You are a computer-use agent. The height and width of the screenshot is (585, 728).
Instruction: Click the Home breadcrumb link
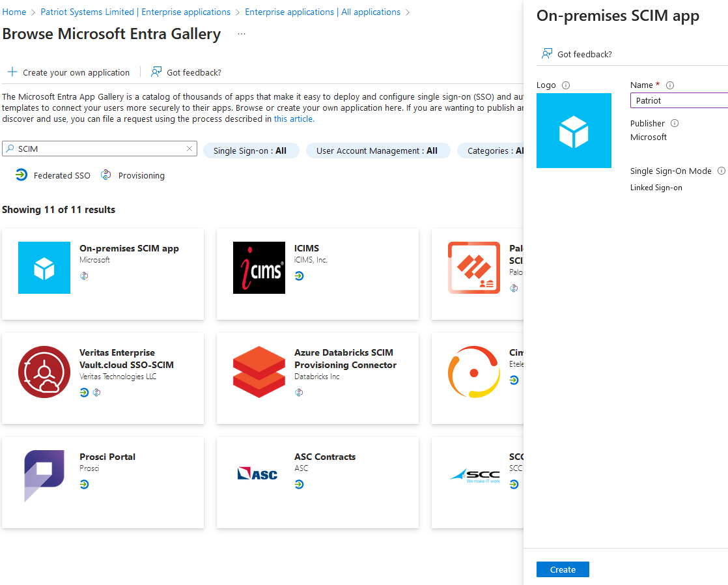pos(14,12)
